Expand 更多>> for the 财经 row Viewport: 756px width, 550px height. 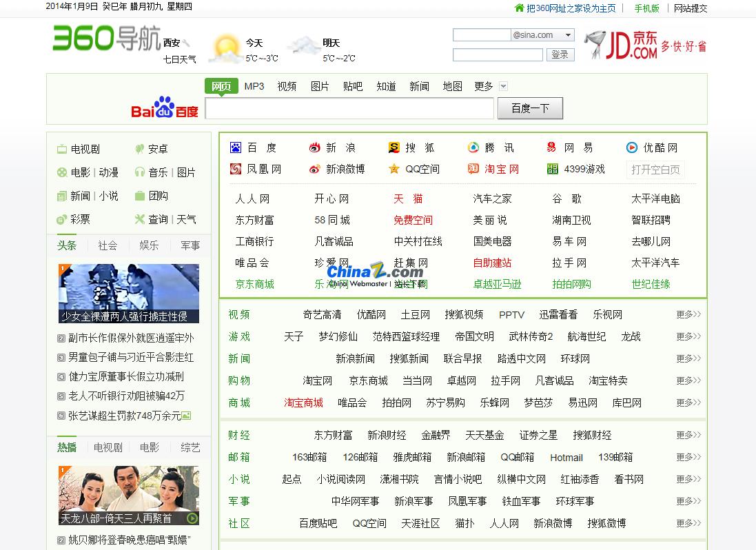tap(688, 436)
